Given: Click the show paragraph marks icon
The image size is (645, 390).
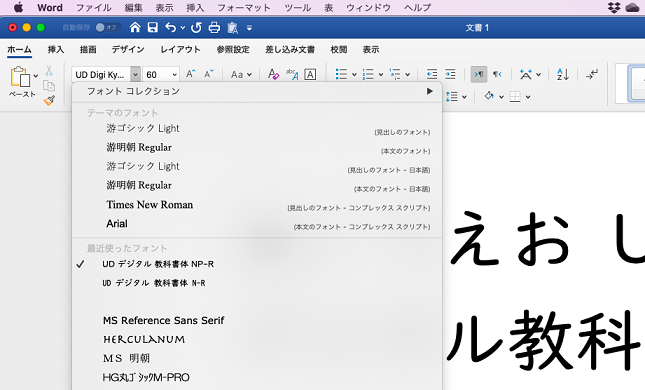Looking at the screenshot, I should pyautogui.click(x=592, y=74).
